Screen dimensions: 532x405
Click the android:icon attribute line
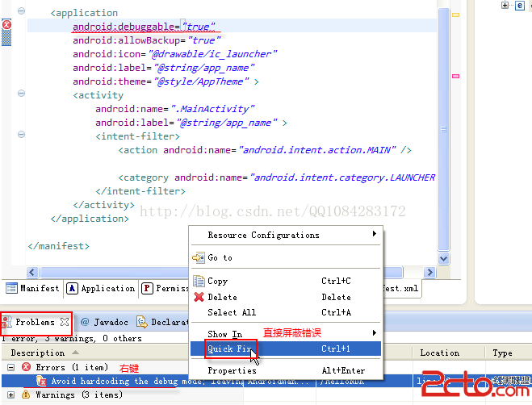pyautogui.click(x=174, y=54)
